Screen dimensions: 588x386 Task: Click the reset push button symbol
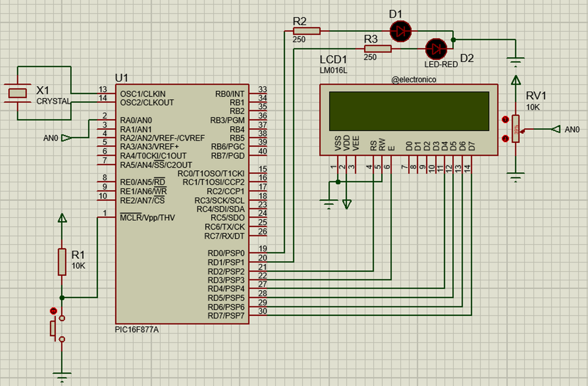click(x=59, y=328)
